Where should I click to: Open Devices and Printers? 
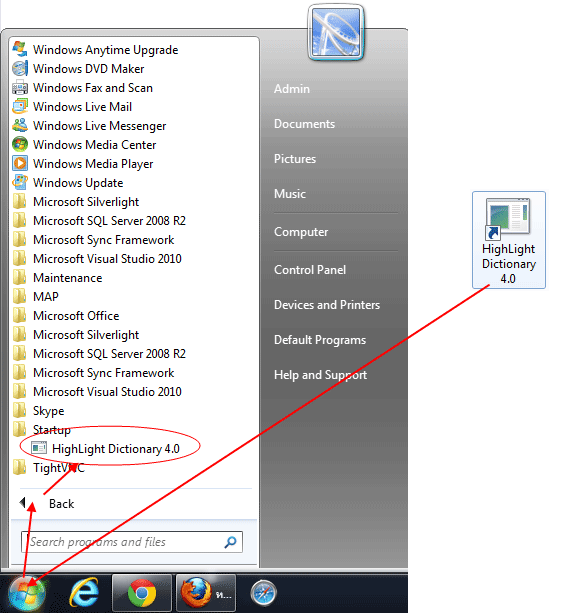click(327, 305)
